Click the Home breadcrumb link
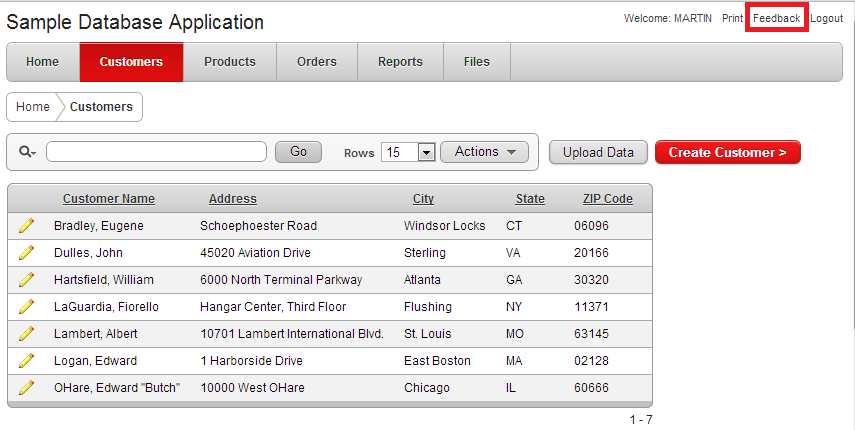 tap(33, 107)
